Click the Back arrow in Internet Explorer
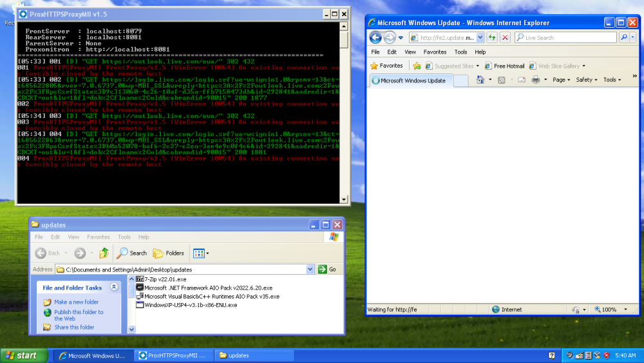644x363 pixels. pyautogui.click(x=375, y=37)
